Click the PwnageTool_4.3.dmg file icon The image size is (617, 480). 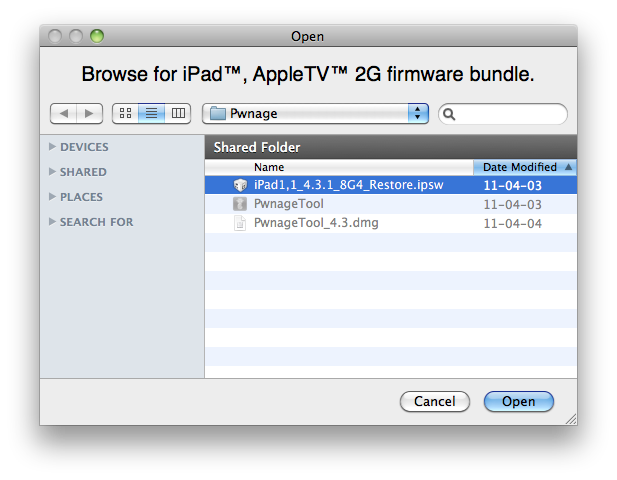tap(240, 223)
